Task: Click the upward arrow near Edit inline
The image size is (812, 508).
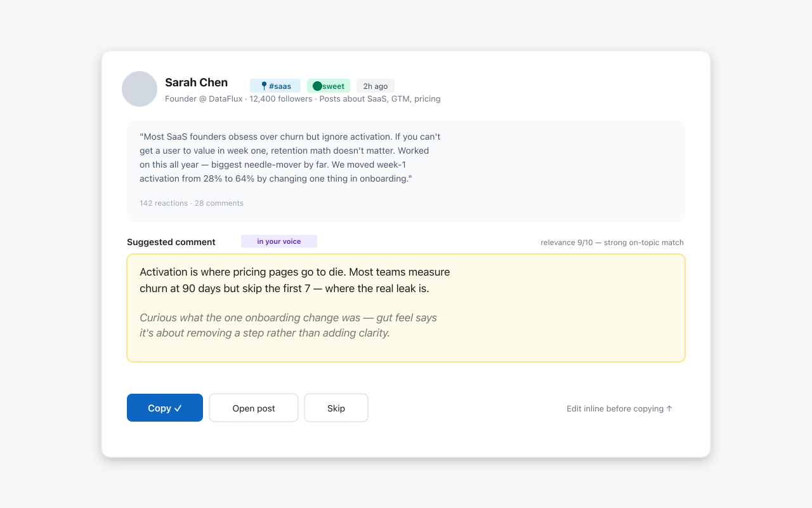Action: coord(669,408)
